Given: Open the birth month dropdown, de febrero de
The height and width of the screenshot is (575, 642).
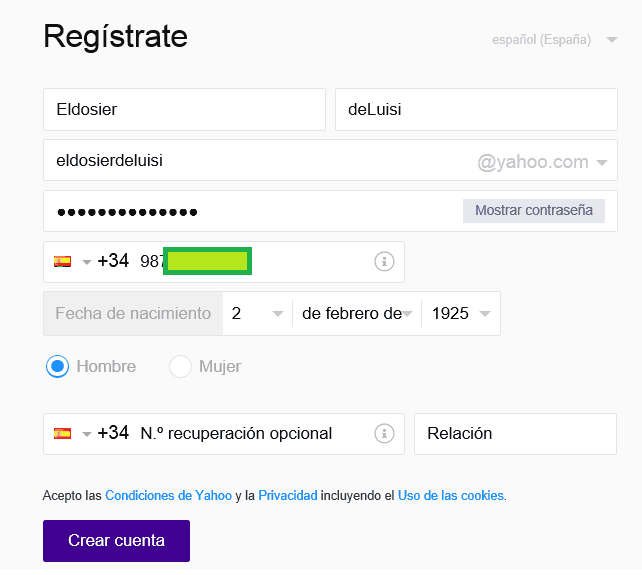Looking at the screenshot, I should pyautogui.click(x=357, y=313).
